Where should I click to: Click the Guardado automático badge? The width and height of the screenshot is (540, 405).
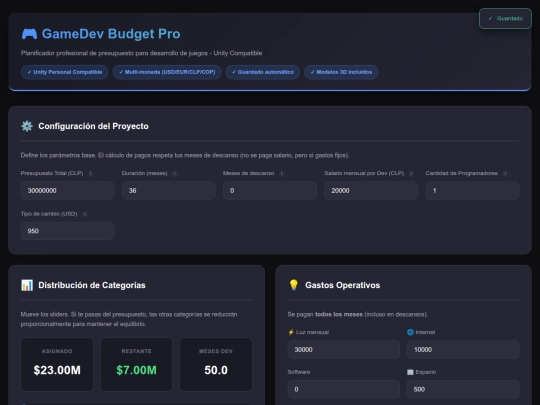pos(263,72)
